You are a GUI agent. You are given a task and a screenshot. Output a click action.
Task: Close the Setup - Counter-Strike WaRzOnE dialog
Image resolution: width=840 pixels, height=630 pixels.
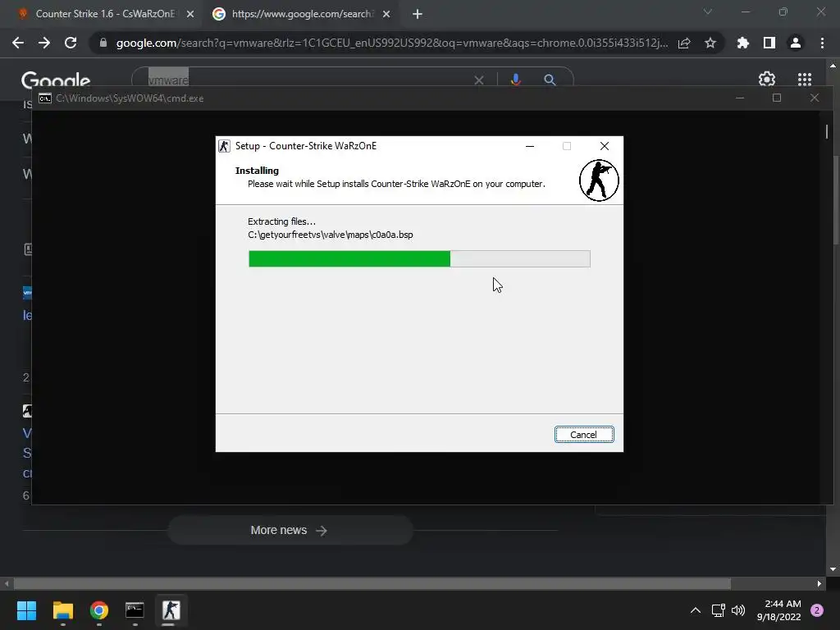pos(605,146)
